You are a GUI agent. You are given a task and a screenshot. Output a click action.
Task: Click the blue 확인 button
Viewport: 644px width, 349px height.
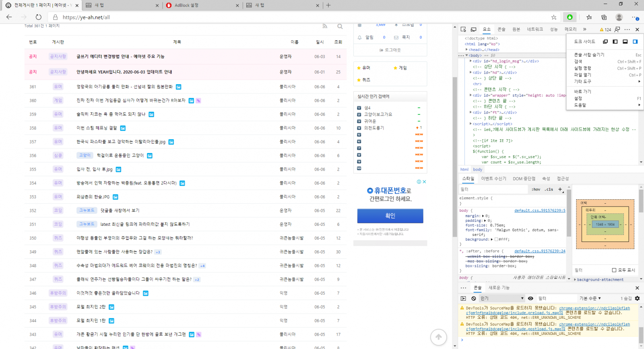(390, 216)
